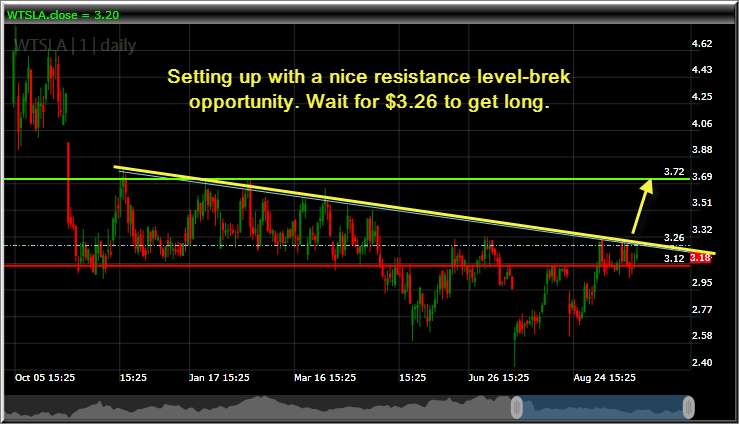The height and width of the screenshot is (424, 739).
Task: Click the highlighted blue range in the navigator
Action: 603,407
